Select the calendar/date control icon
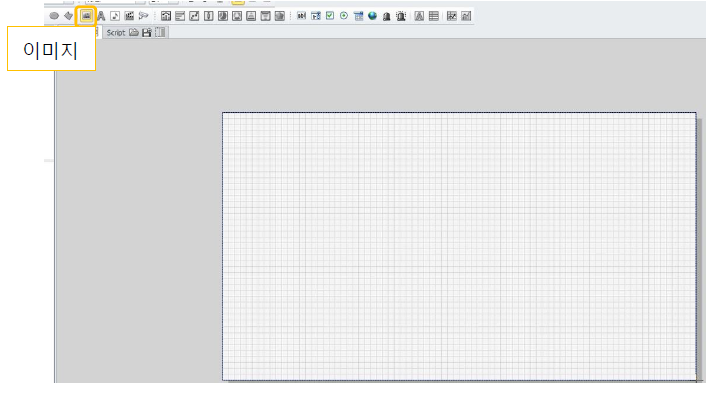This screenshot has width=712, height=393. click(x=359, y=16)
